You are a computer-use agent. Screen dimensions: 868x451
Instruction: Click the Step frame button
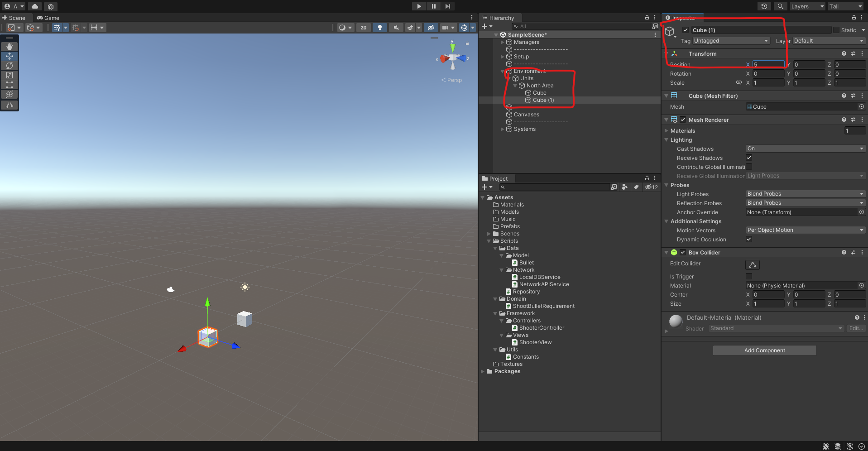point(448,6)
